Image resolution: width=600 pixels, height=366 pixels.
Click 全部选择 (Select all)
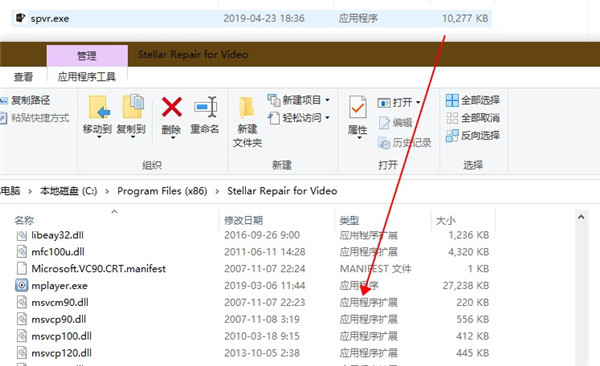point(473,100)
